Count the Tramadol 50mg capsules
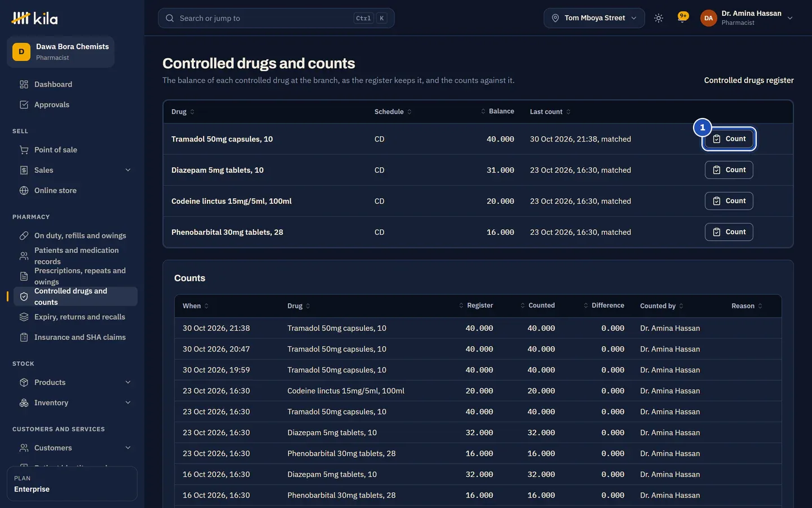The height and width of the screenshot is (508, 812). (729, 139)
